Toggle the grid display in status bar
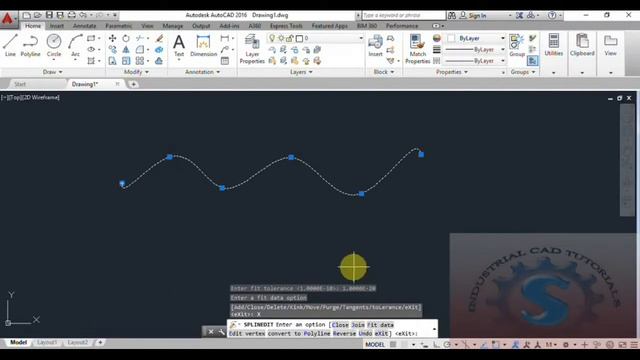This screenshot has width=640, height=360. coord(393,344)
